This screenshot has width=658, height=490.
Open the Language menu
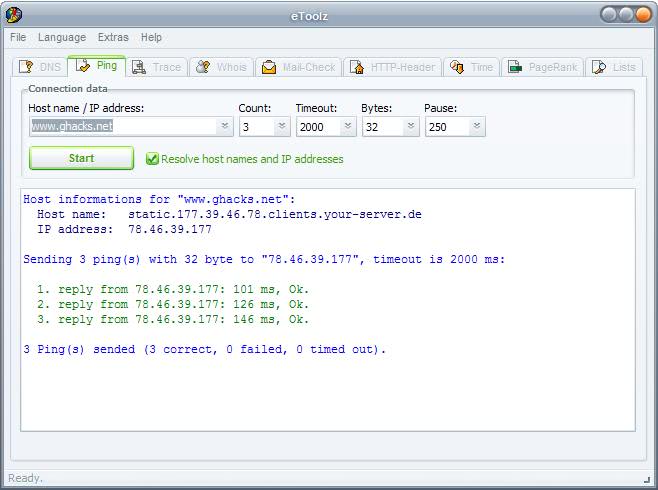point(62,37)
